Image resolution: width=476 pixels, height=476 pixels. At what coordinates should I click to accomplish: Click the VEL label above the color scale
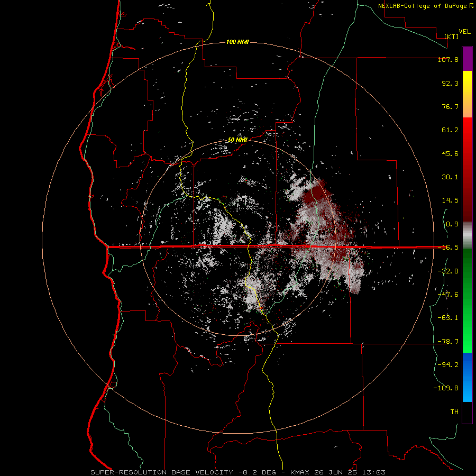point(464,32)
